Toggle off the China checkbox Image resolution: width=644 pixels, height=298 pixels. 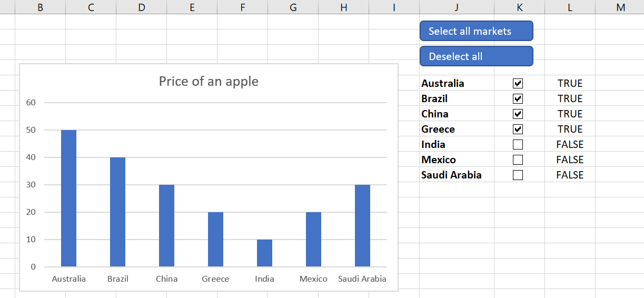pyautogui.click(x=518, y=114)
